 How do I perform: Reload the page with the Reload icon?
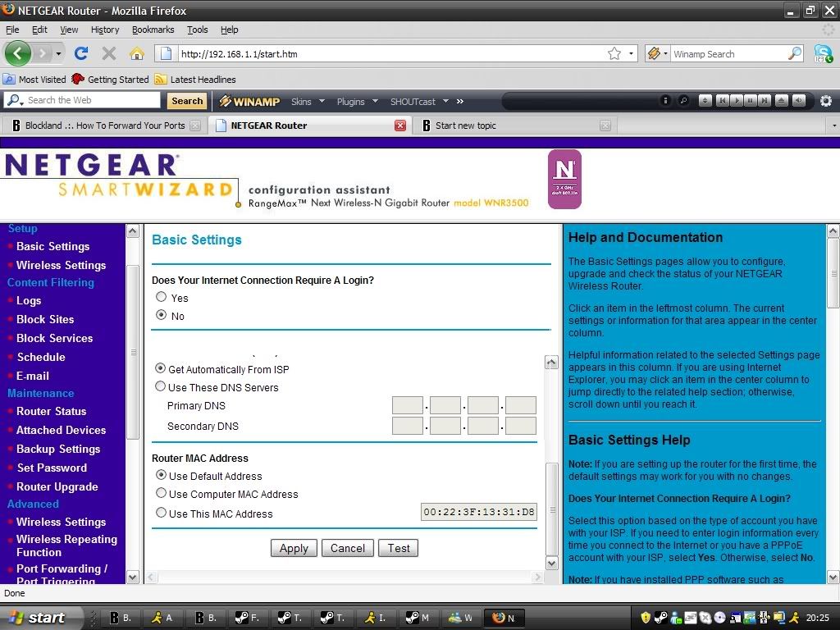(81, 53)
